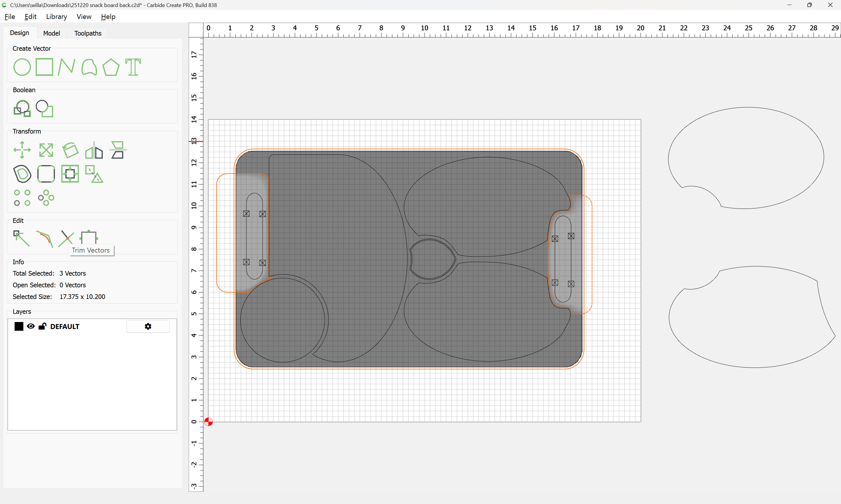This screenshot has width=841, height=504.
Task: Open Node Edit mode
Action: pyautogui.click(x=21, y=238)
